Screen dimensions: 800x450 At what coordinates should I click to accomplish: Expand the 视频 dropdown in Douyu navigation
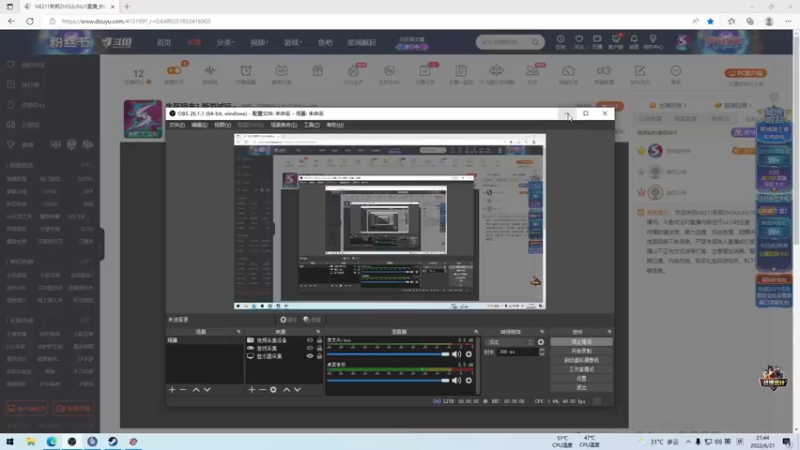coord(259,42)
